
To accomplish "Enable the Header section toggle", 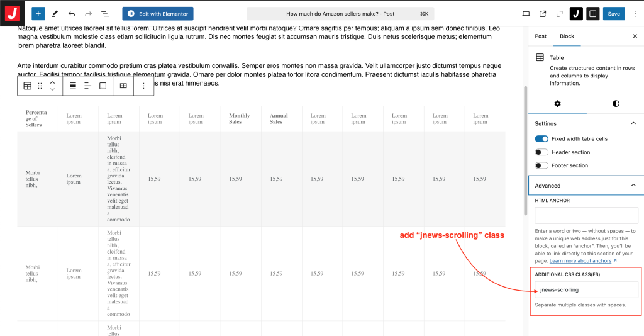I will [x=541, y=152].
